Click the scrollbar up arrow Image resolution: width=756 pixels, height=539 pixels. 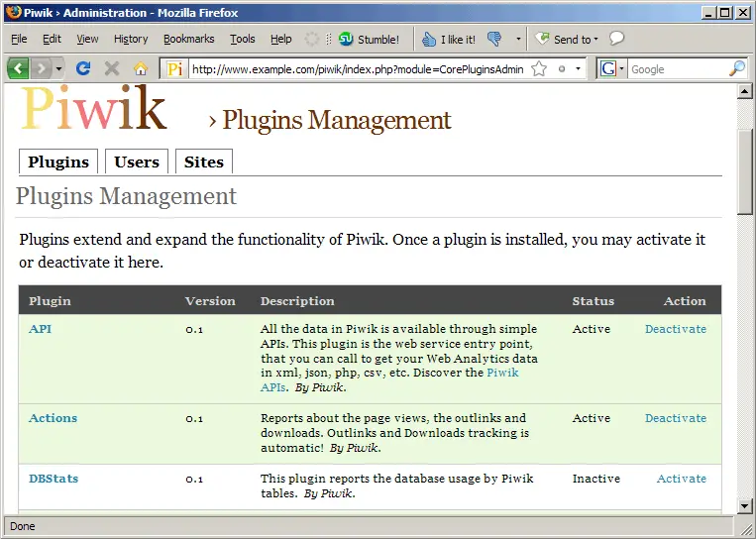745,91
